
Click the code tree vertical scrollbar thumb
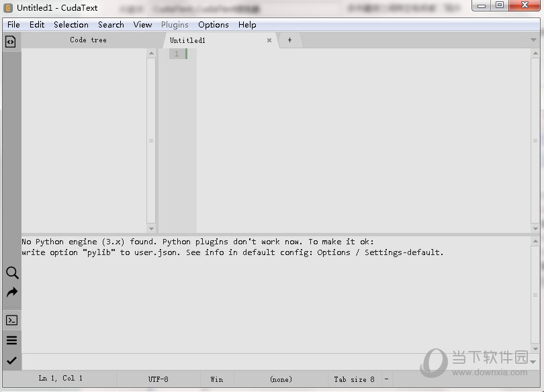[151, 141]
